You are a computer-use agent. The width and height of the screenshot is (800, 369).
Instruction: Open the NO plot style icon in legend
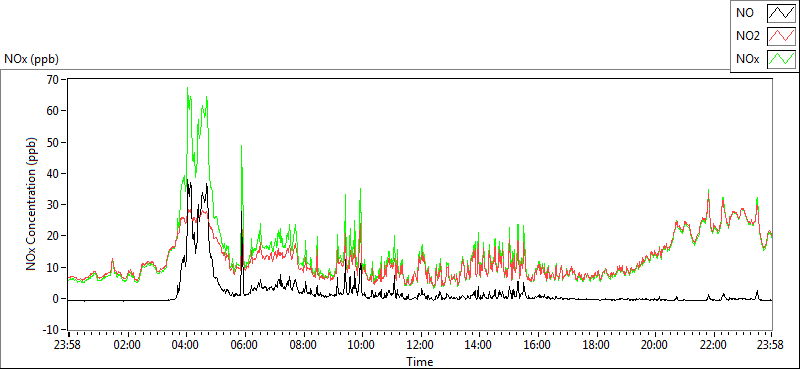[782, 13]
